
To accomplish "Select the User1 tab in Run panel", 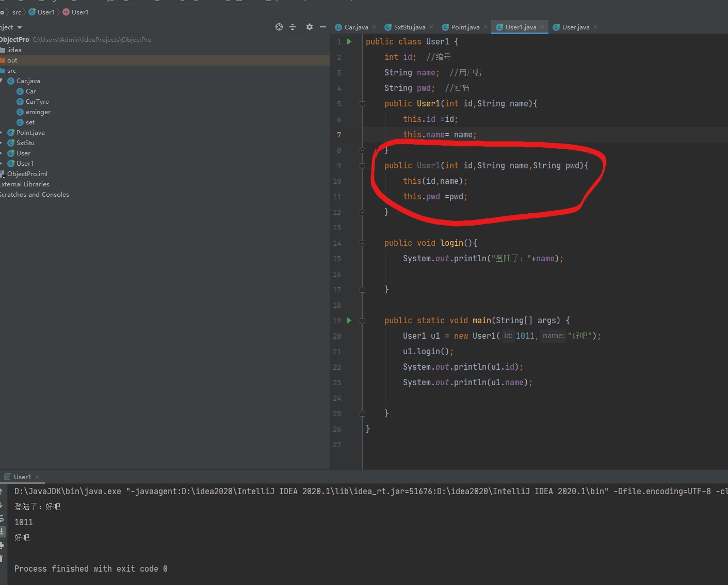I will pos(22,477).
